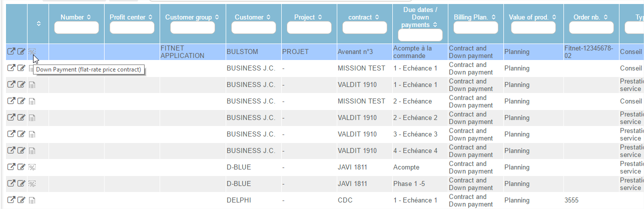The width and height of the screenshot is (644, 209).
Task: Focus the Profit center filter box
Action: [132, 28]
